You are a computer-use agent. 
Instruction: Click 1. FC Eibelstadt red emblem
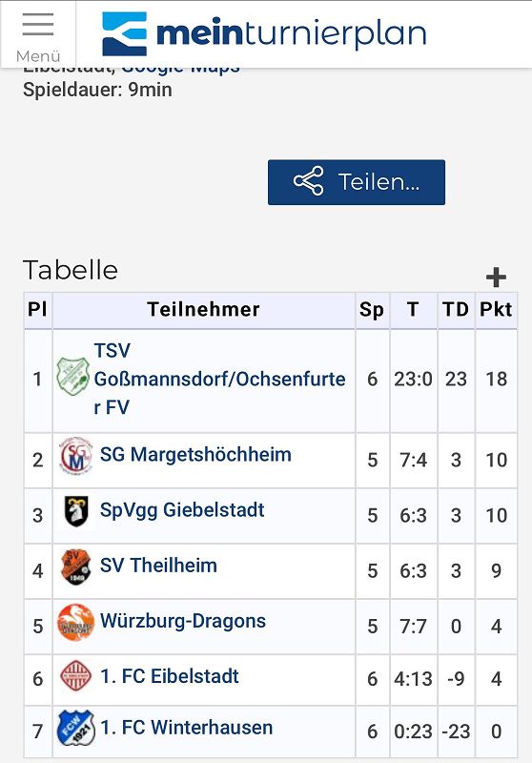75,676
